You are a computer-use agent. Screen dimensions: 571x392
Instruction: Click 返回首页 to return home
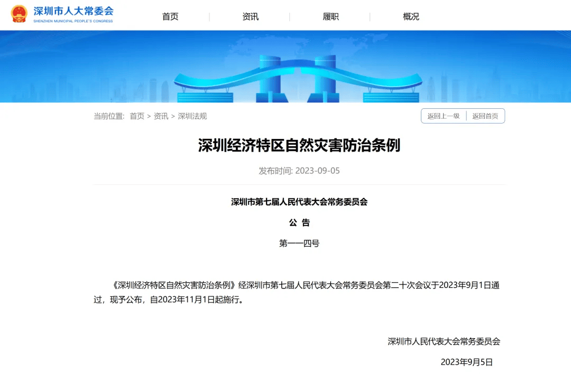pos(485,116)
